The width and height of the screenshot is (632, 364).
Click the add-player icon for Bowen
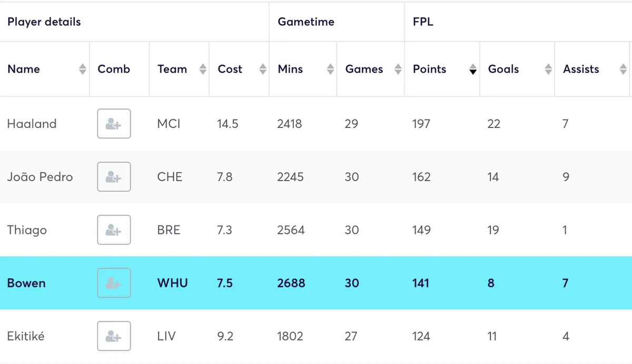tap(114, 283)
